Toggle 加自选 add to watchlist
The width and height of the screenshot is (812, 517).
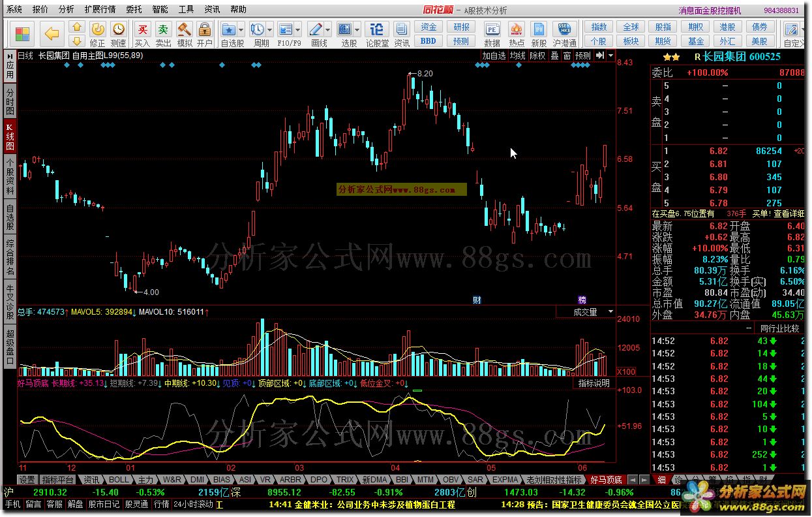(x=494, y=55)
